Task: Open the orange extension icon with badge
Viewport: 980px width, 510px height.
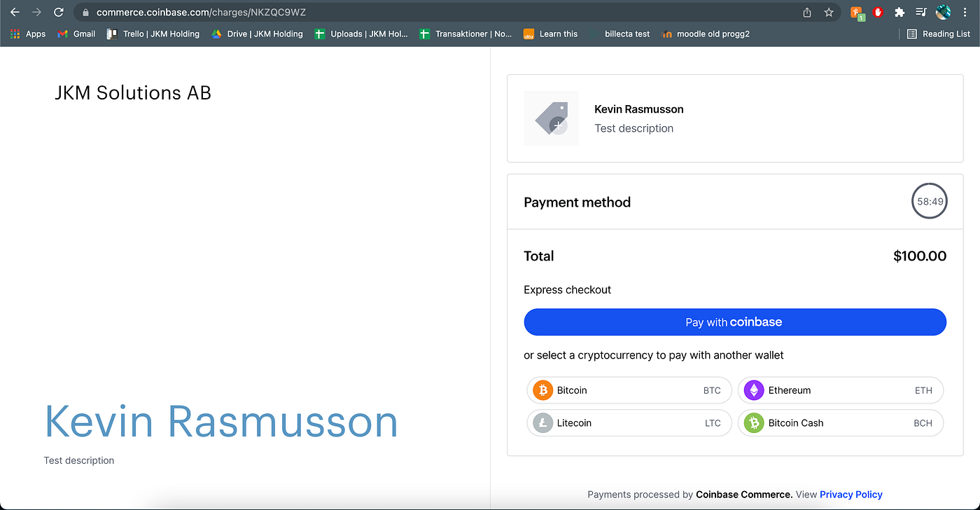Action: coord(857,13)
